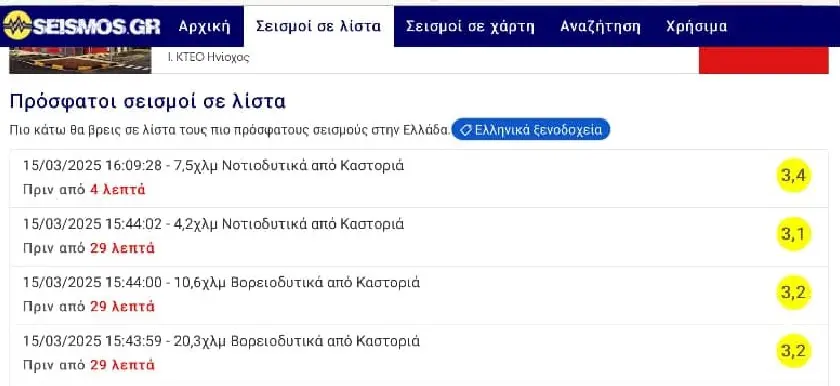The width and height of the screenshot is (840, 386).
Task: Click the Ελληνικά ξενοδοχεία button
Action: click(530, 130)
